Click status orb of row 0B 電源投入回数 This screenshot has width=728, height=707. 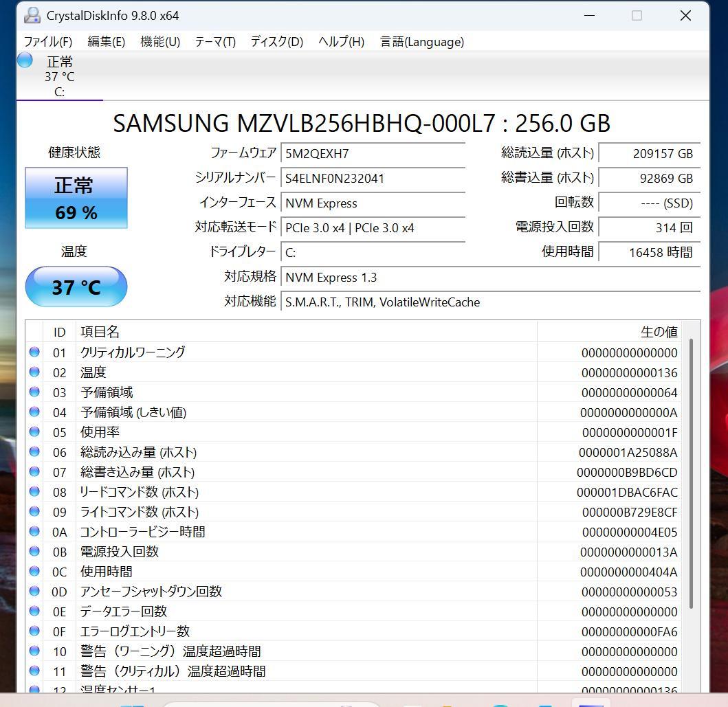34,551
